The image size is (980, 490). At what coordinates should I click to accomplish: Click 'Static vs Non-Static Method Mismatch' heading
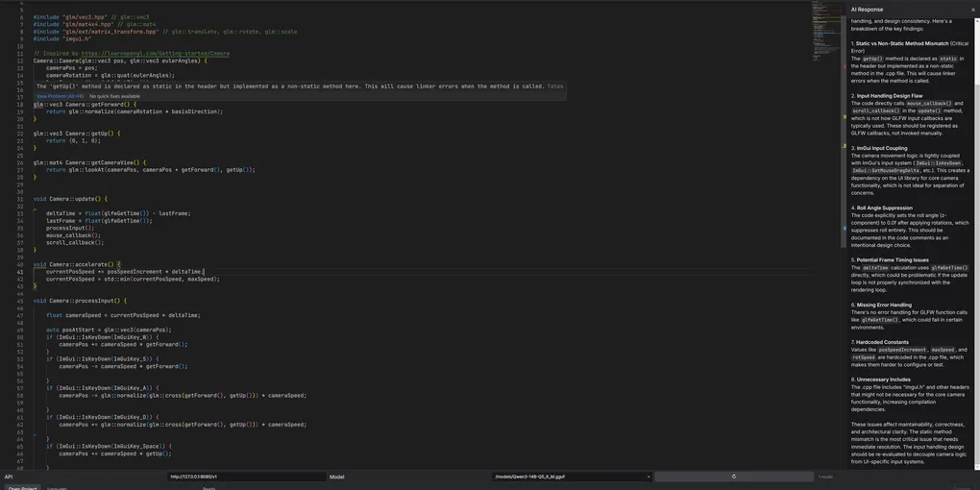coord(902,44)
